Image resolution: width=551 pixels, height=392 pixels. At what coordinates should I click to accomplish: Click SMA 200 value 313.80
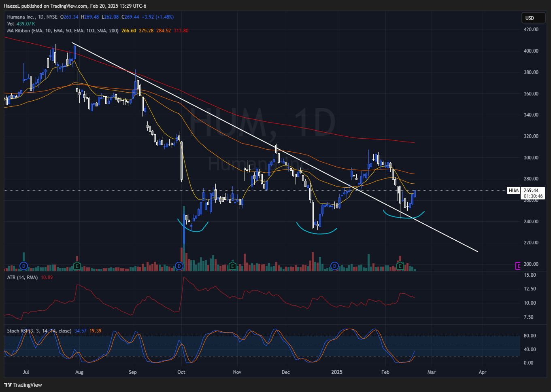pos(181,31)
